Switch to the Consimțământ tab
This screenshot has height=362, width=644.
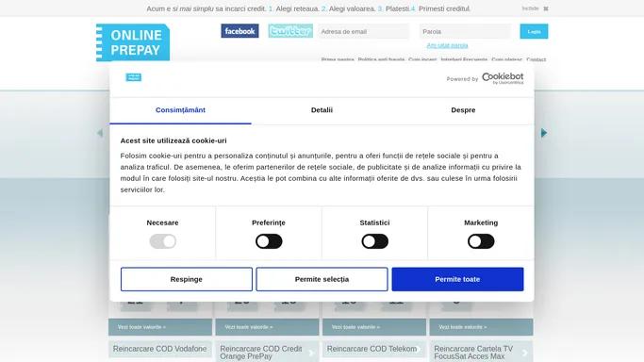click(x=180, y=110)
